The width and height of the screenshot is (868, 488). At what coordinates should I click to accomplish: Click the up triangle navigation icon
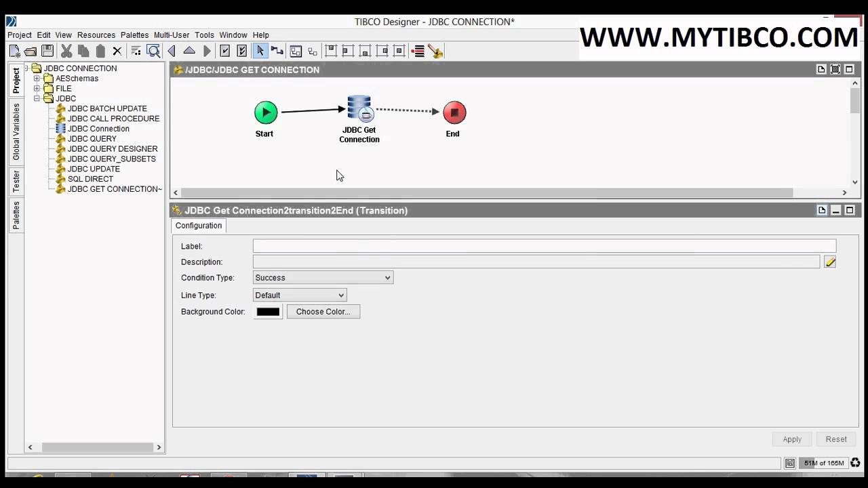click(x=189, y=51)
